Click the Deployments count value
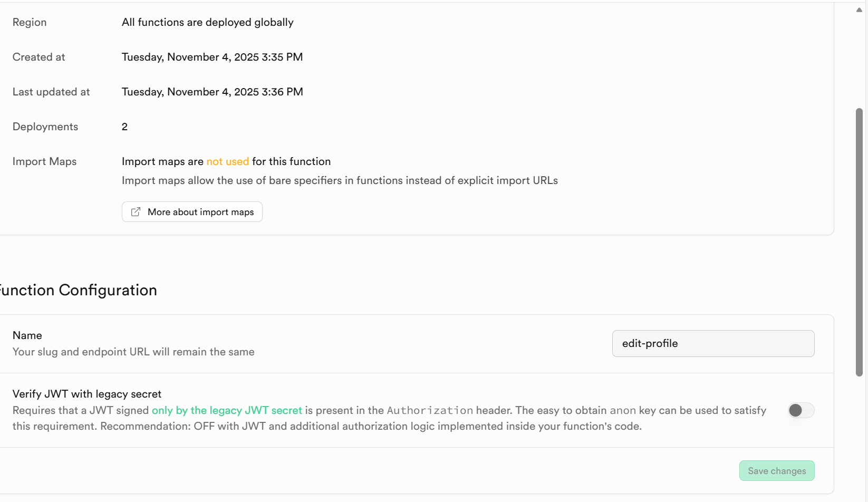The width and height of the screenshot is (868, 502). 124,127
